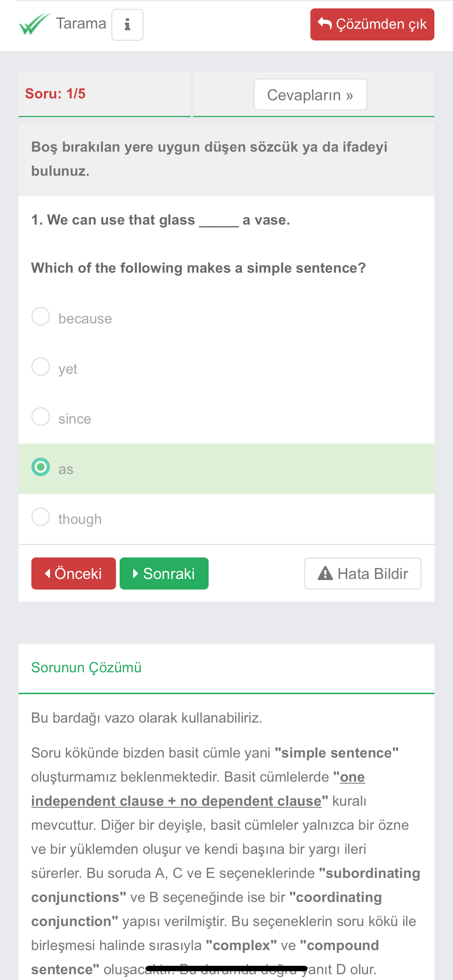Screen dimensions: 453x980
Task: Click the warning triangle icon in Hata Bildir
Action: click(325, 573)
